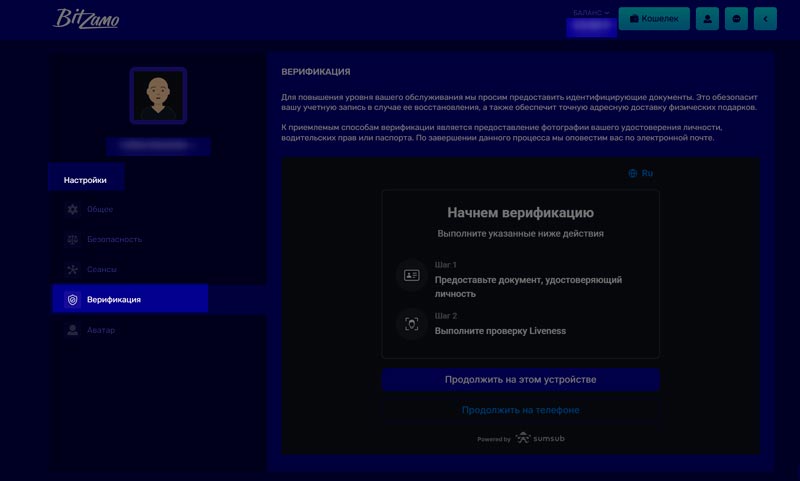Screen dimensions: 800x481
Task: Collapse panel with the left chevron button
Action: (765, 18)
